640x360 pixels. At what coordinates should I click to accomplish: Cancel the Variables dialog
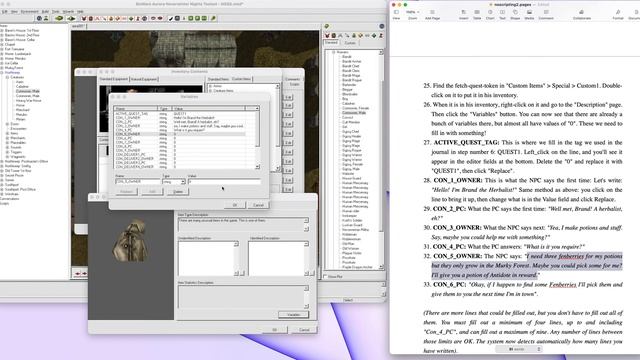coord(258,205)
